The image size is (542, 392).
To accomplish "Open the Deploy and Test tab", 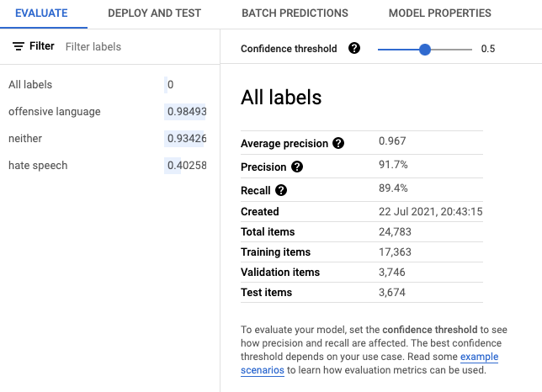I will point(154,13).
